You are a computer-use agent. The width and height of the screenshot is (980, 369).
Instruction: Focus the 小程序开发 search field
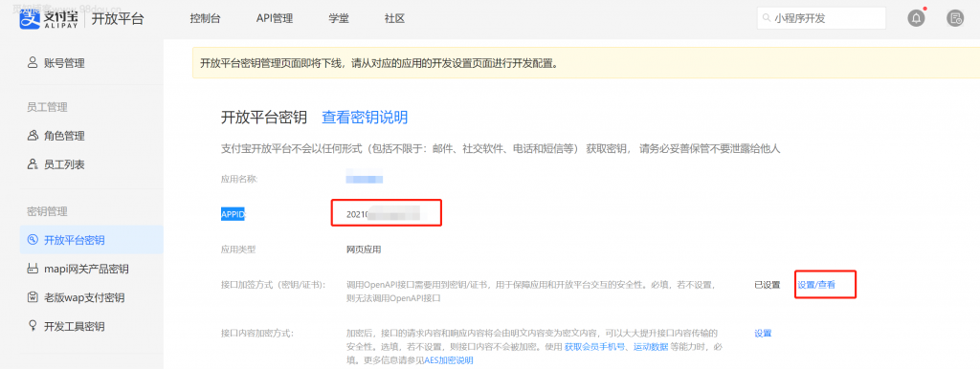click(x=821, y=19)
